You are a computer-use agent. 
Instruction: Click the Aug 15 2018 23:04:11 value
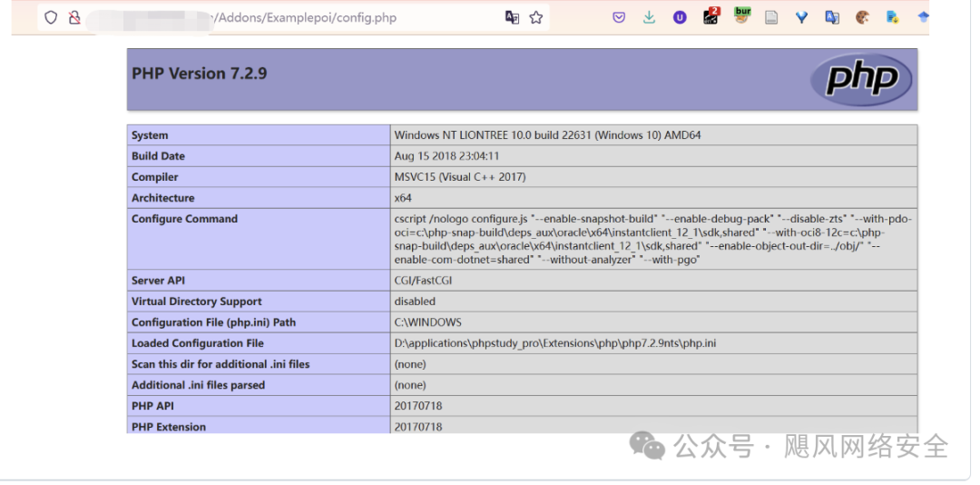click(x=446, y=156)
